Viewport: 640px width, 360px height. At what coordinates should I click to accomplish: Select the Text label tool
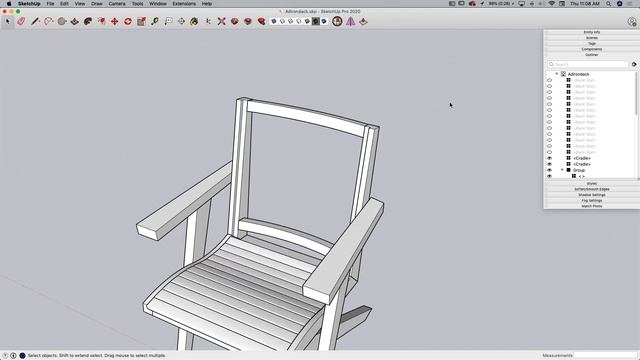[x=168, y=21]
